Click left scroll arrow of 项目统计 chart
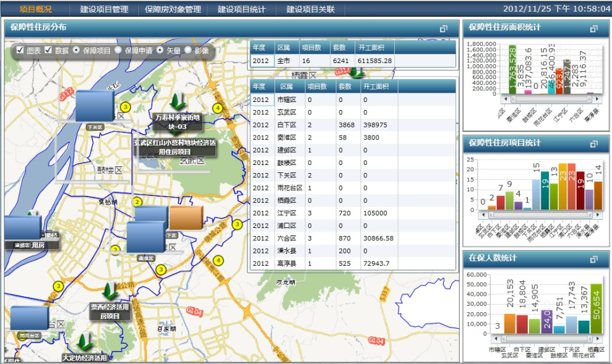The width and height of the screenshot is (612, 364). 484,214
